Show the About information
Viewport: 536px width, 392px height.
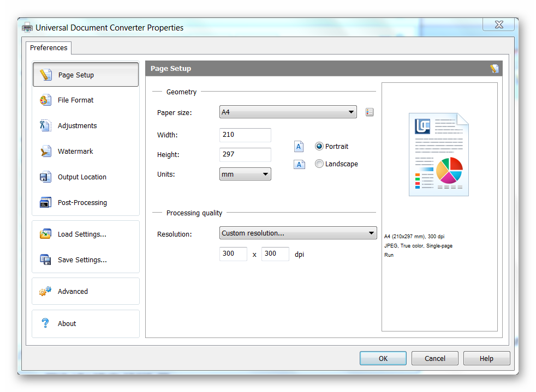[86, 323]
